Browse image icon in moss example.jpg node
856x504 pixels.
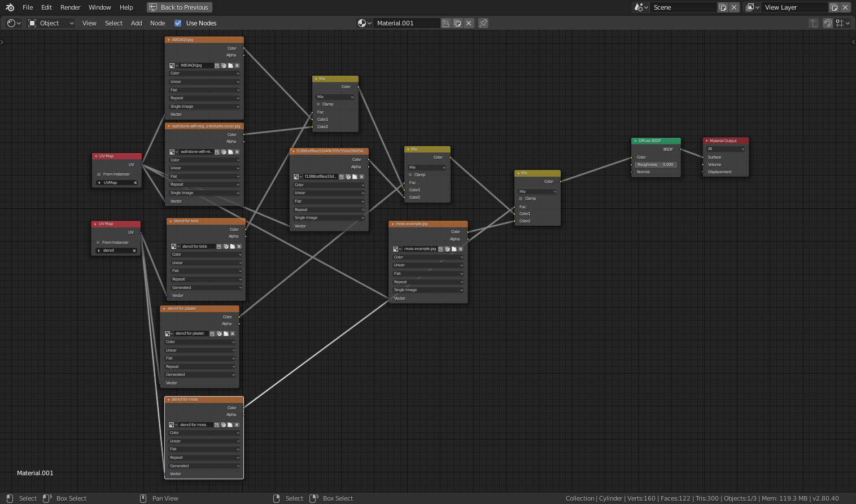click(x=396, y=249)
